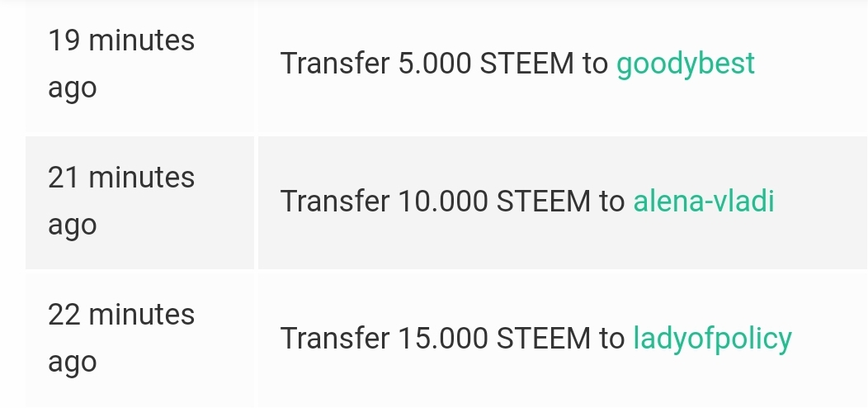The width and height of the screenshot is (868, 408).
Task: Select the 10.000 amount in second transfer
Action: 443,201
